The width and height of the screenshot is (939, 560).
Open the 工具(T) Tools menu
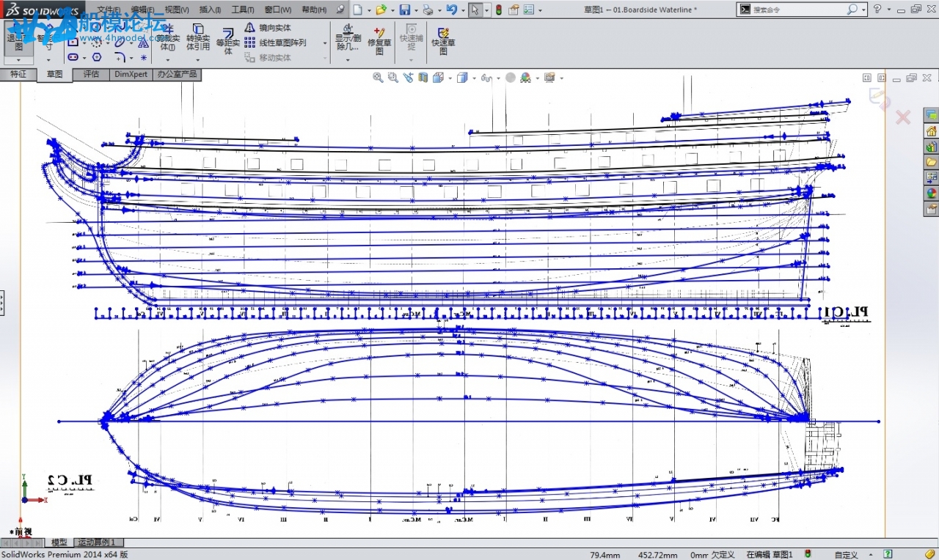pyautogui.click(x=243, y=10)
